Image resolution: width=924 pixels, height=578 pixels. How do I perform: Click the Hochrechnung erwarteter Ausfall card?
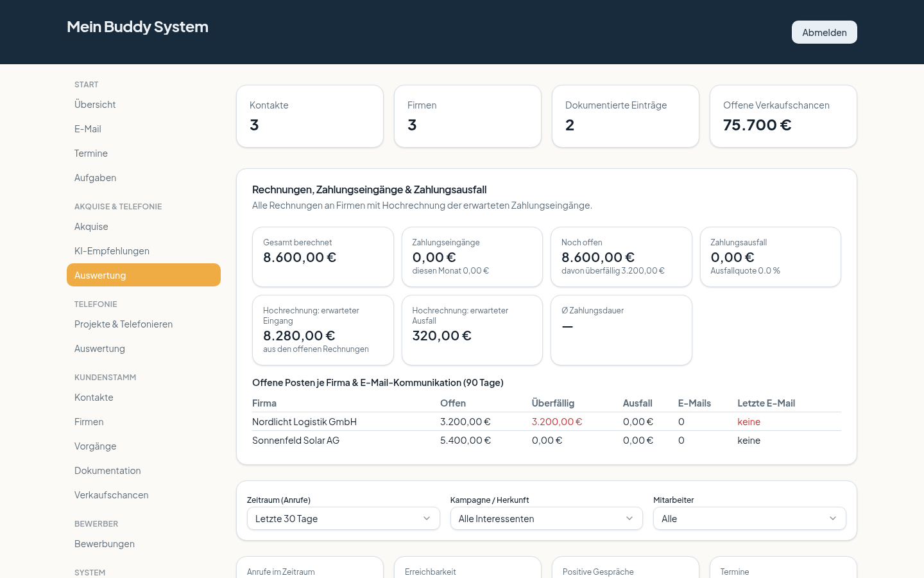(472, 330)
